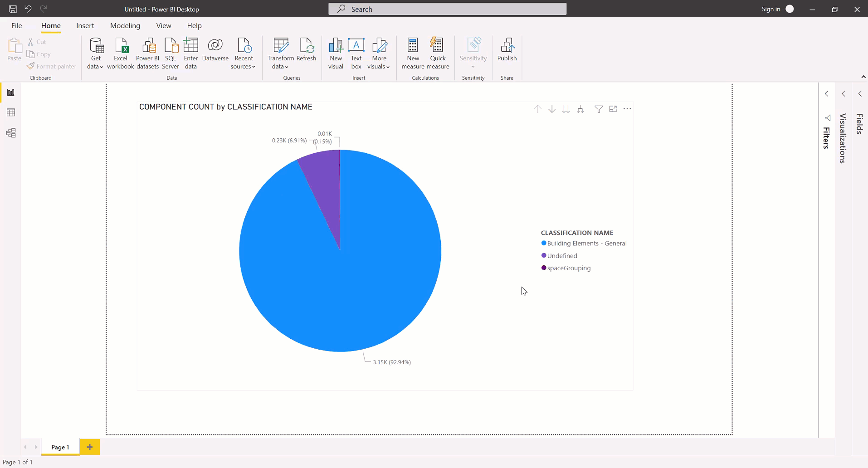Connect to Power BI datasets

(147, 54)
